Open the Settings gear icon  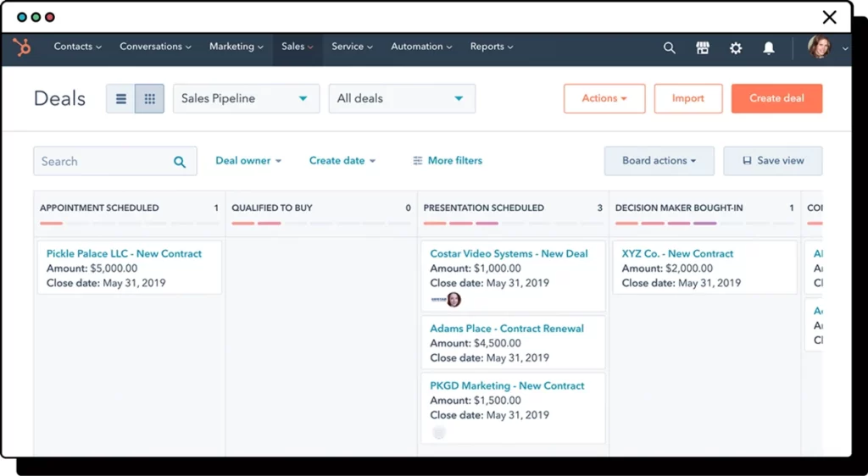[736, 48]
